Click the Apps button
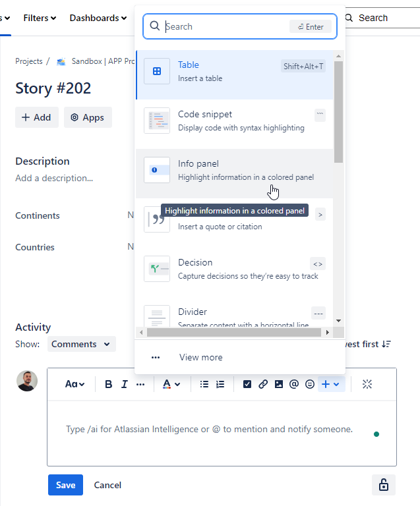The width and height of the screenshot is (420, 506). (x=88, y=117)
